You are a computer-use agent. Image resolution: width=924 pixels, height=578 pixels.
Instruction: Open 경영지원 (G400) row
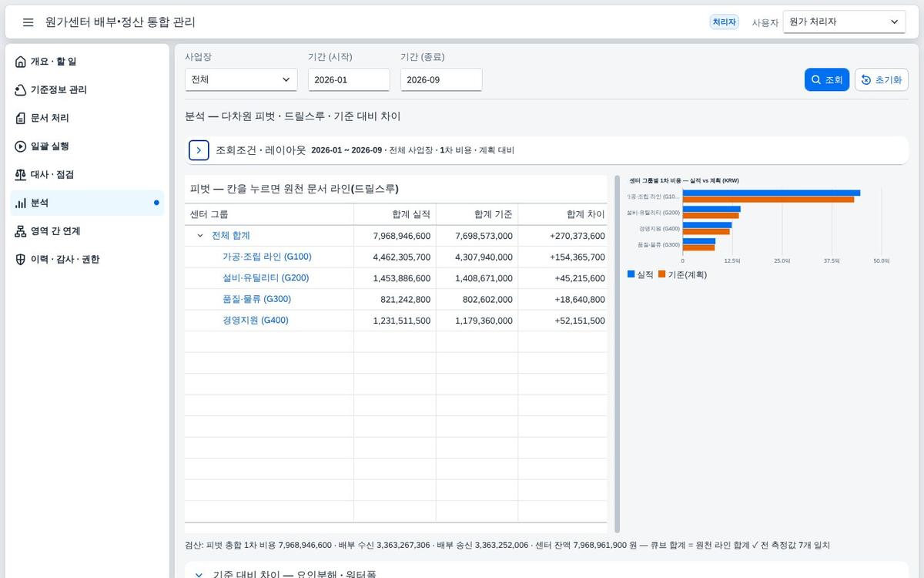pos(256,320)
